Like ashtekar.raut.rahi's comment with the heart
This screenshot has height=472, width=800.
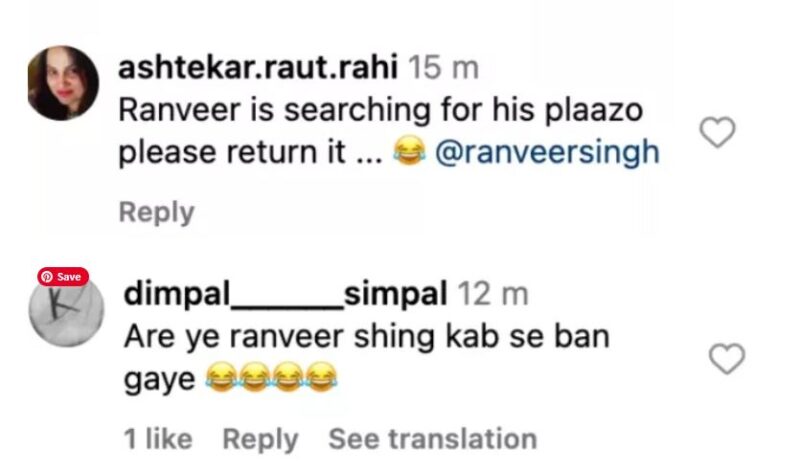coord(717,132)
